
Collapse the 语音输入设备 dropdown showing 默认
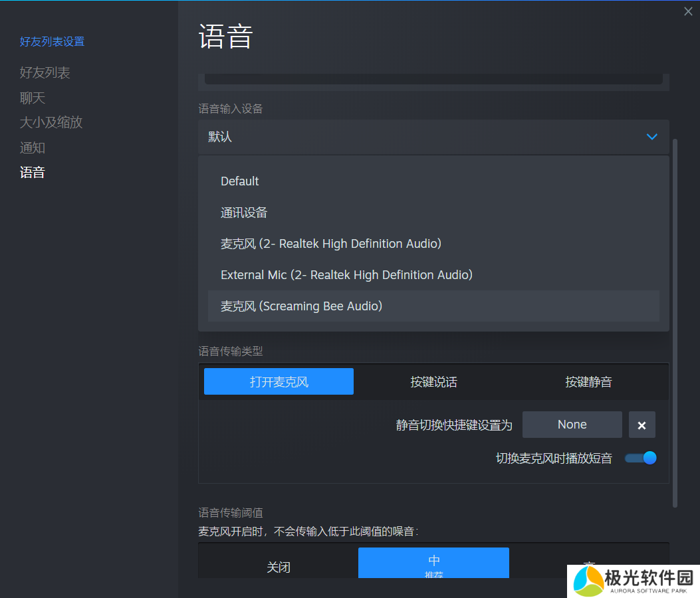[433, 137]
